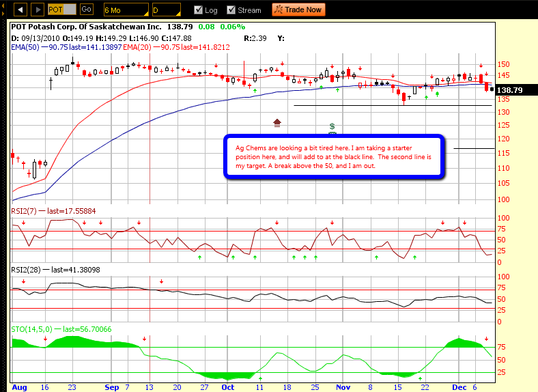The height and width of the screenshot is (392, 538).
Task: Click the C:147.88 close value
Action: pyautogui.click(x=176, y=38)
